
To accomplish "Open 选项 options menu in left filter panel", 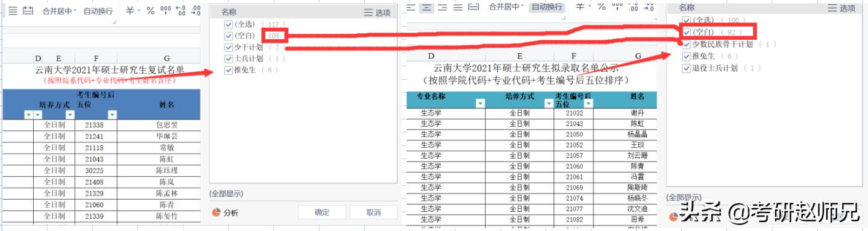I will tap(377, 13).
